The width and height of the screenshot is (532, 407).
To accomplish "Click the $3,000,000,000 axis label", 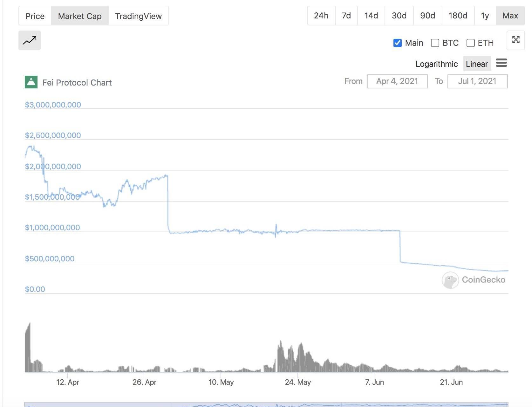I will (53, 105).
